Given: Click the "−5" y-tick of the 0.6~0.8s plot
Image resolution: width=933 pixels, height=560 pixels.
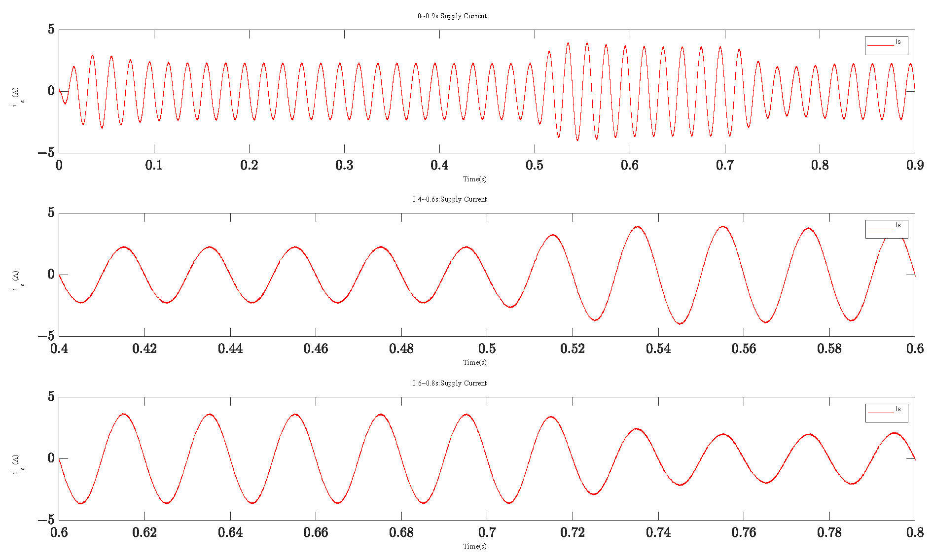Looking at the screenshot, I should pos(46,520).
